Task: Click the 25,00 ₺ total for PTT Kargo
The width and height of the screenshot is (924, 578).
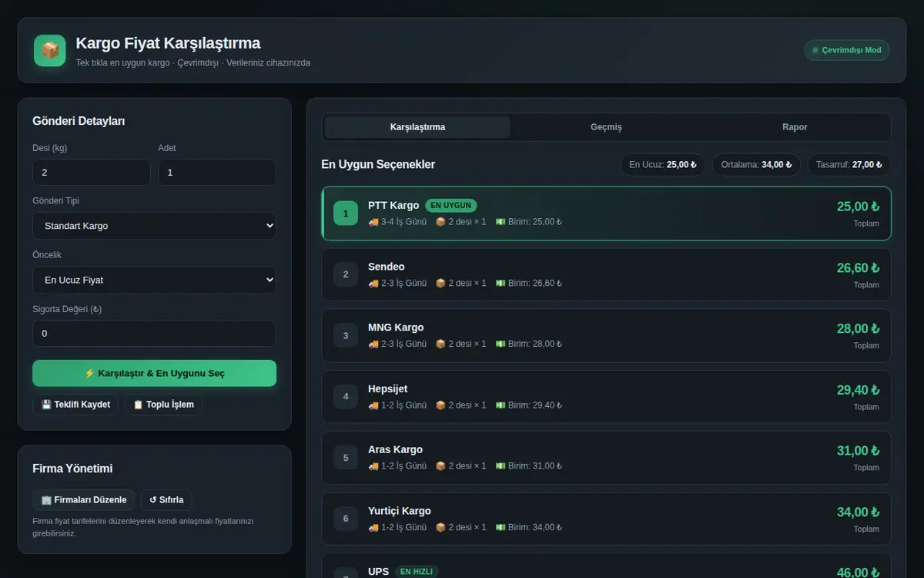Action: click(858, 207)
